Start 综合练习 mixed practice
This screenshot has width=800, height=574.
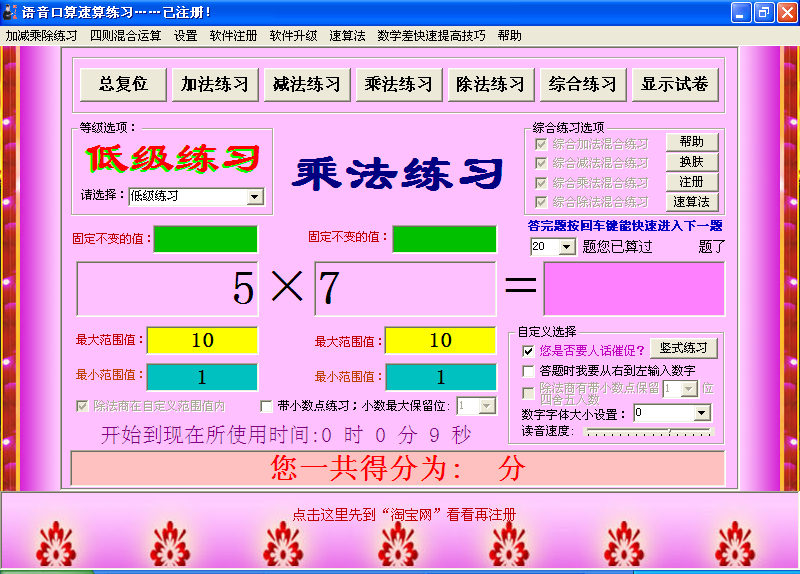pos(583,84)
